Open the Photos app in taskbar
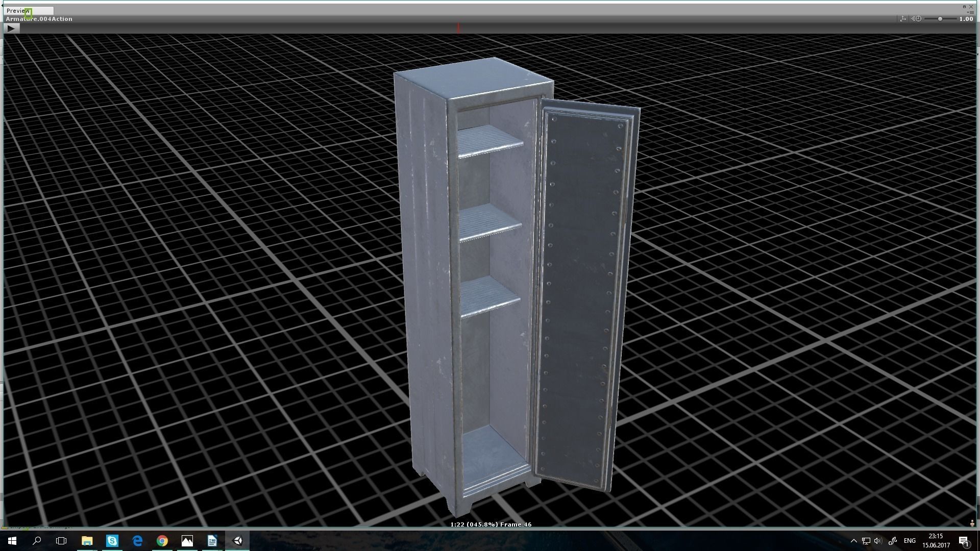 187,541
